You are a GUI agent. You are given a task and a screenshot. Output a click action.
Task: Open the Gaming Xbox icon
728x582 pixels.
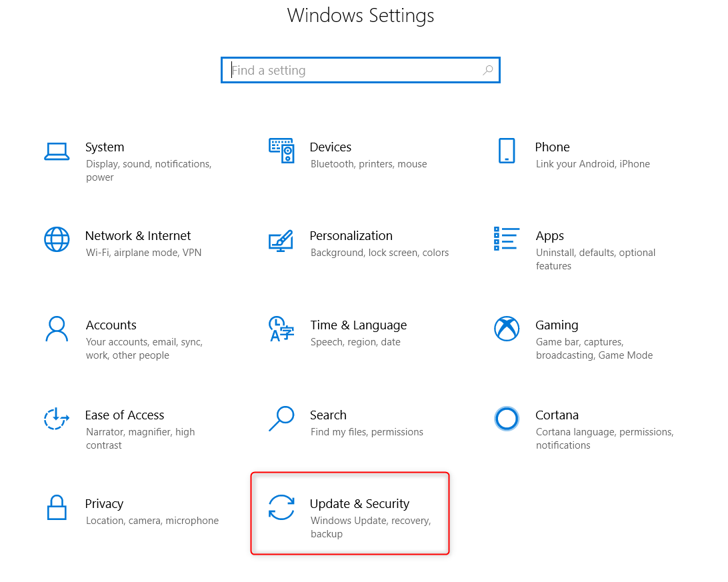(x=507, y=329)
